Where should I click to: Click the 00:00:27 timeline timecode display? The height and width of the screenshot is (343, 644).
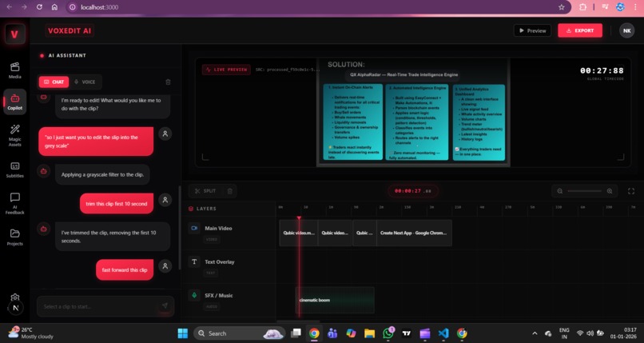[413, 191]
